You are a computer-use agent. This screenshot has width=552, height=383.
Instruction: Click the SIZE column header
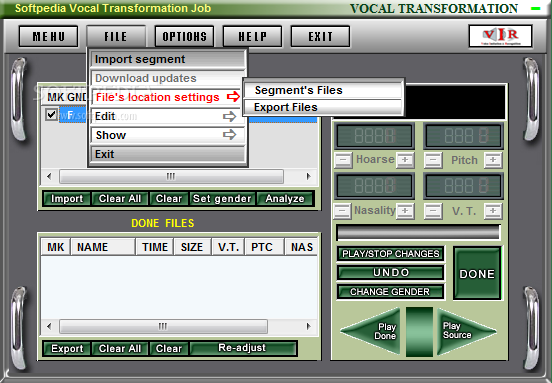192,247
